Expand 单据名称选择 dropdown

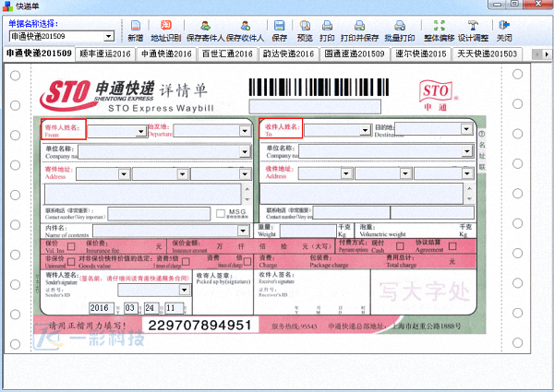coord(109,36)
